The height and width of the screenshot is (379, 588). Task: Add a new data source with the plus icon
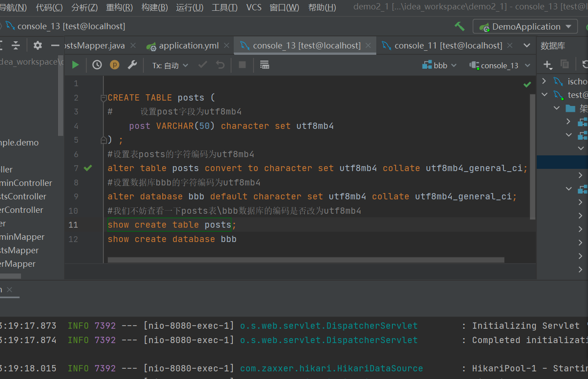click(548, 64)
